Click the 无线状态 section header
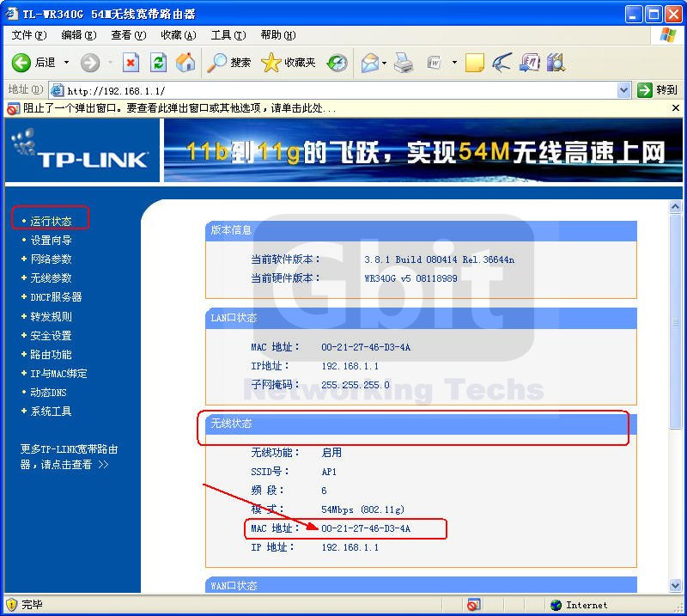This screenshot has width=687, height=616. click(x=421, y=424)
